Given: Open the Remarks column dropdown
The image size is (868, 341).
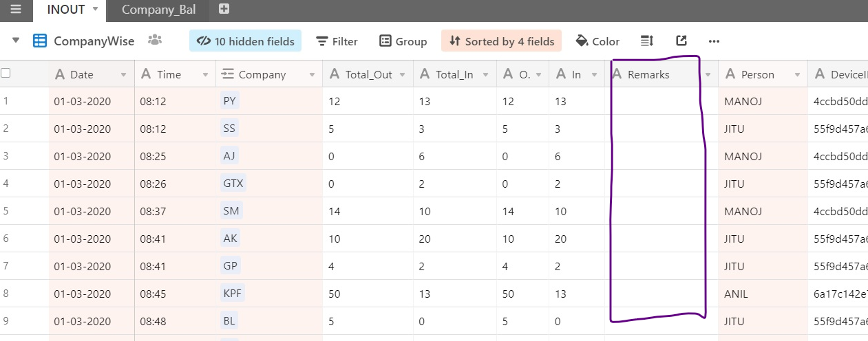Looking at the screenshot, I should [708, 74].
